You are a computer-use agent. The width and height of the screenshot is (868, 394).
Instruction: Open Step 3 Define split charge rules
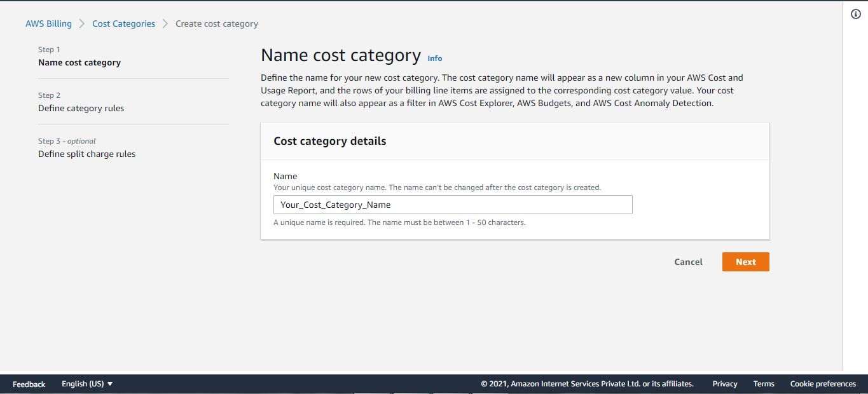pyautogui.click(x=86, y=154)
